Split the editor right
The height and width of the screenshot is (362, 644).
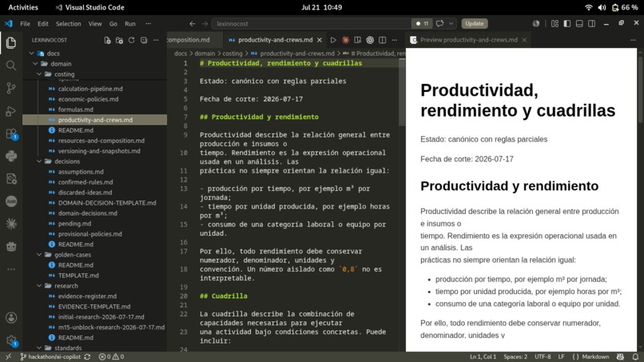pyautogui.click(x=383, y=40)
